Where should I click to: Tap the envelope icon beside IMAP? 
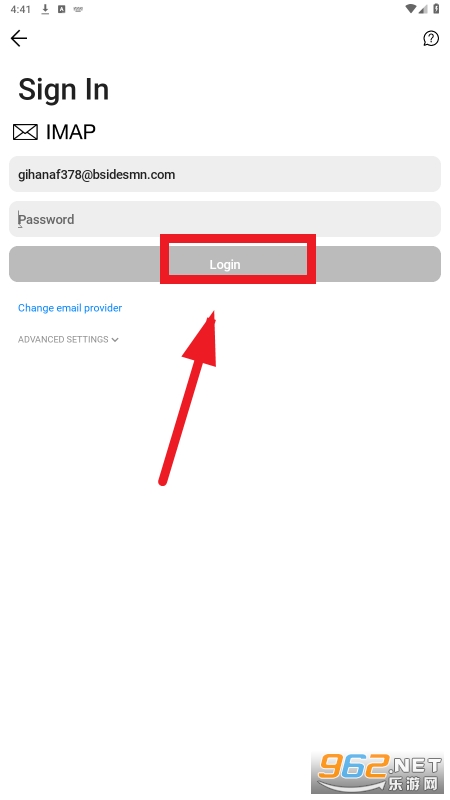pyautogui.click(x=25, y=132)
